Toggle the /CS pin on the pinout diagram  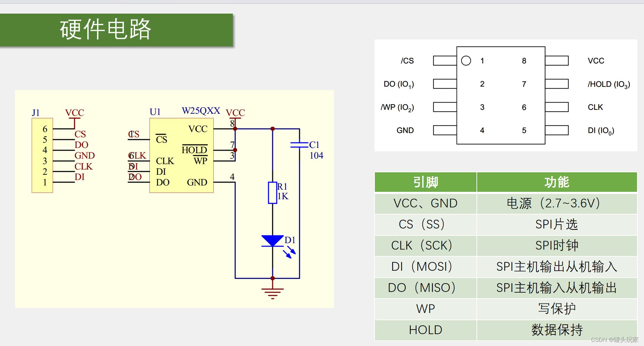(407, 60)
